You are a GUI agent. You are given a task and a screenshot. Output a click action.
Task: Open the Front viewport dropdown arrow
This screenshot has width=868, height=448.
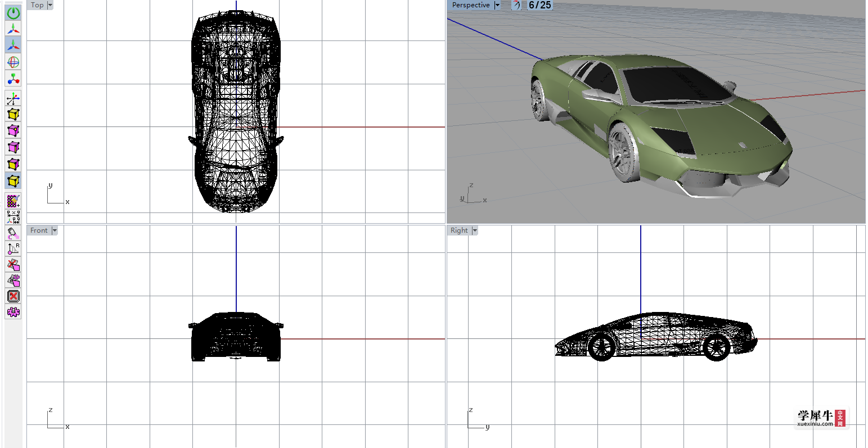point(55,230)
